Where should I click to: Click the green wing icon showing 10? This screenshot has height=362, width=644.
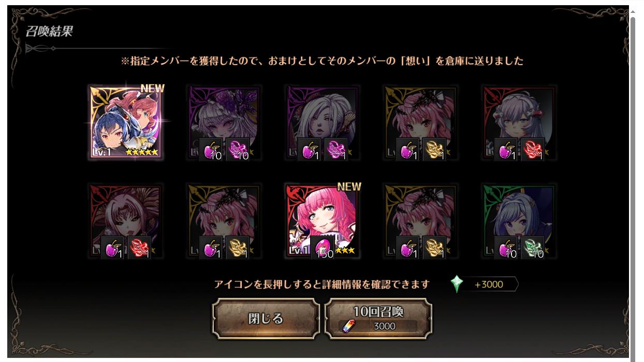[x=533, y=248]
